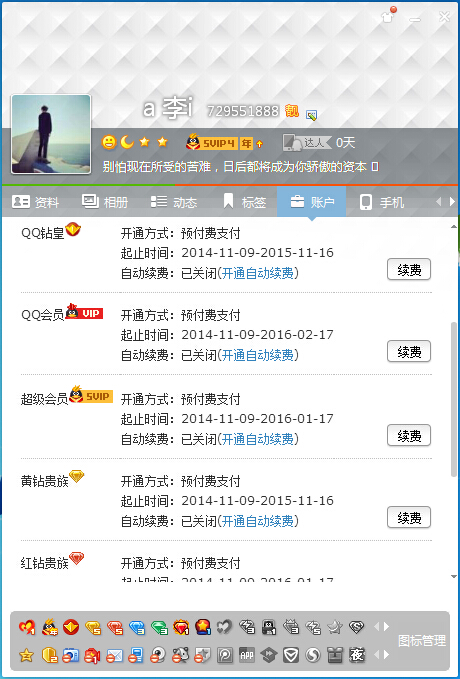Click the gray broken heart icon

coord(224,626)
